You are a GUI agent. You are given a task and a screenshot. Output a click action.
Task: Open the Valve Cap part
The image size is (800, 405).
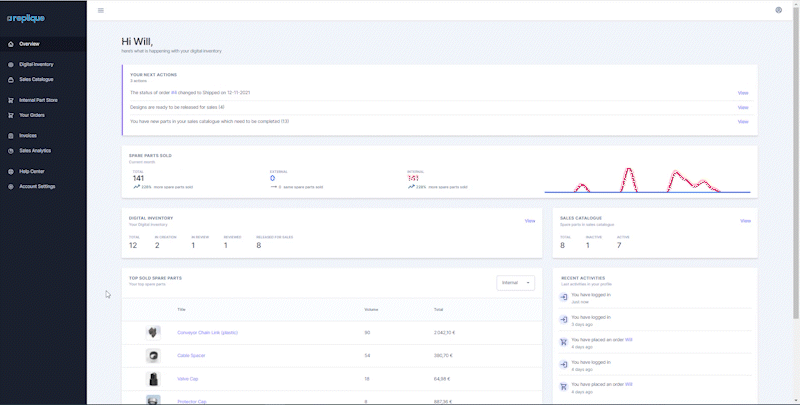pyautogui.click(x=188, y=379)
